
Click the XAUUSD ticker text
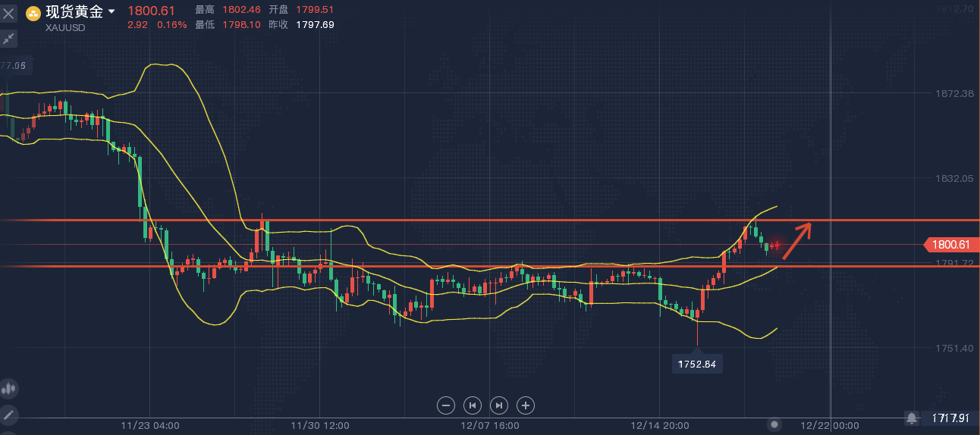(65, 27)
